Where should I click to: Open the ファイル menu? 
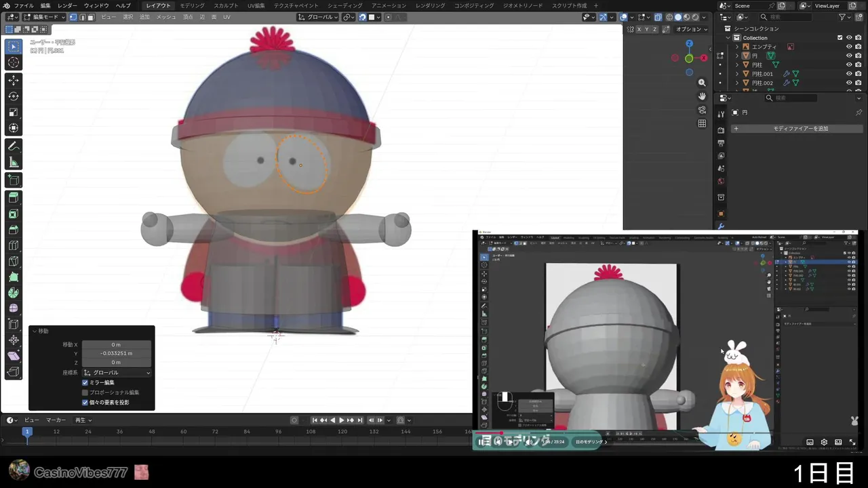click(24, 5)
